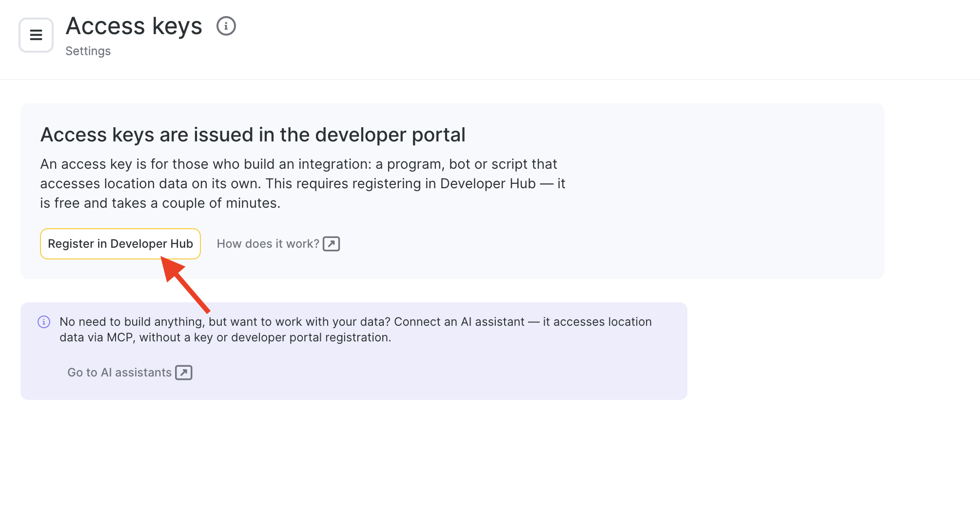Click heading 'Access keys are issued in the developer portal'

(253, 135)
